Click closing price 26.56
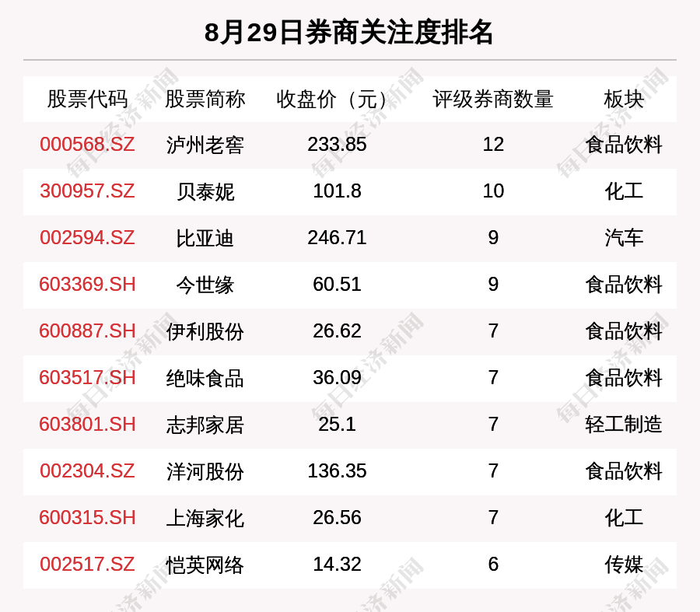Viewport: 700px width, 612px height. coord(337,517)
